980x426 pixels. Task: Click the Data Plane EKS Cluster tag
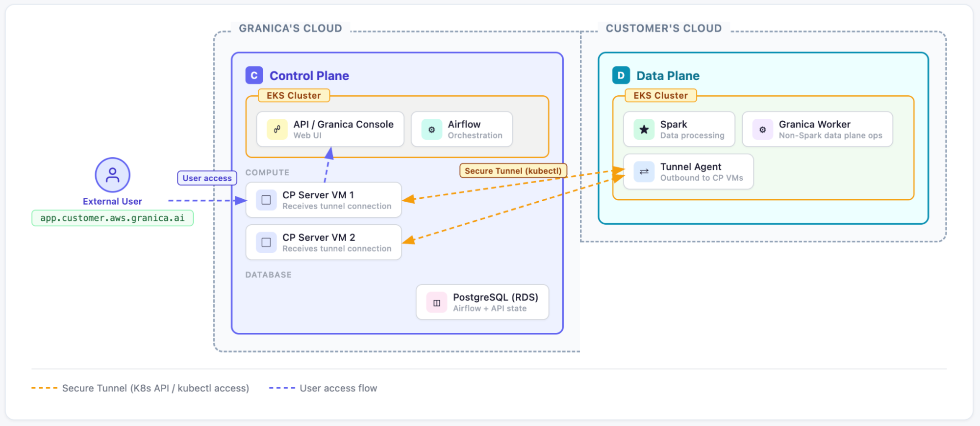pyautogui.click(x=660, y=96)
